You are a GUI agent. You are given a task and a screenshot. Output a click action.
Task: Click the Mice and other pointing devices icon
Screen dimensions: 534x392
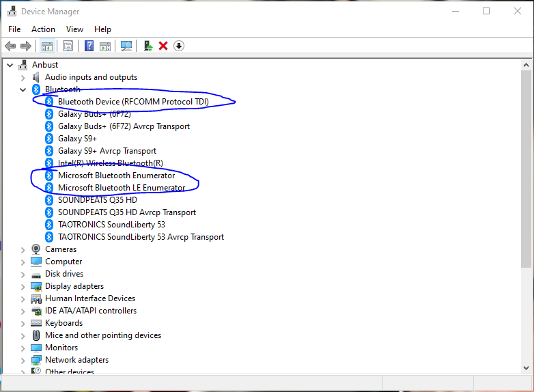(36, 335)
